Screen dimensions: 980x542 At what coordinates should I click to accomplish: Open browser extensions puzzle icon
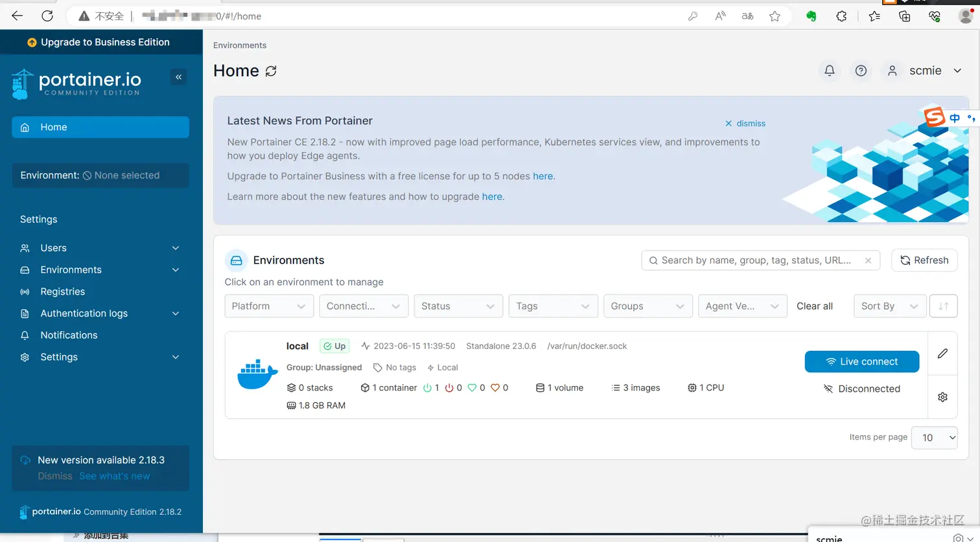tap(841, 16)
